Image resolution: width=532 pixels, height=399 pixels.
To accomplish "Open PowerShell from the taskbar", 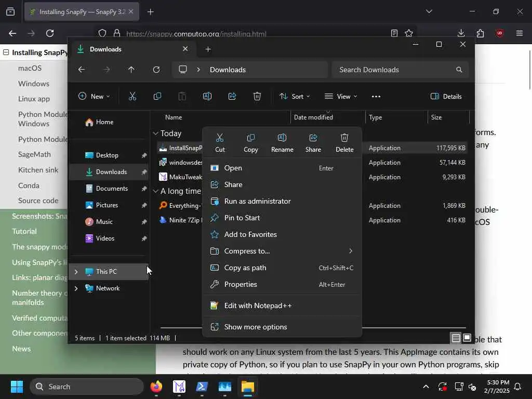I will 202,387.
